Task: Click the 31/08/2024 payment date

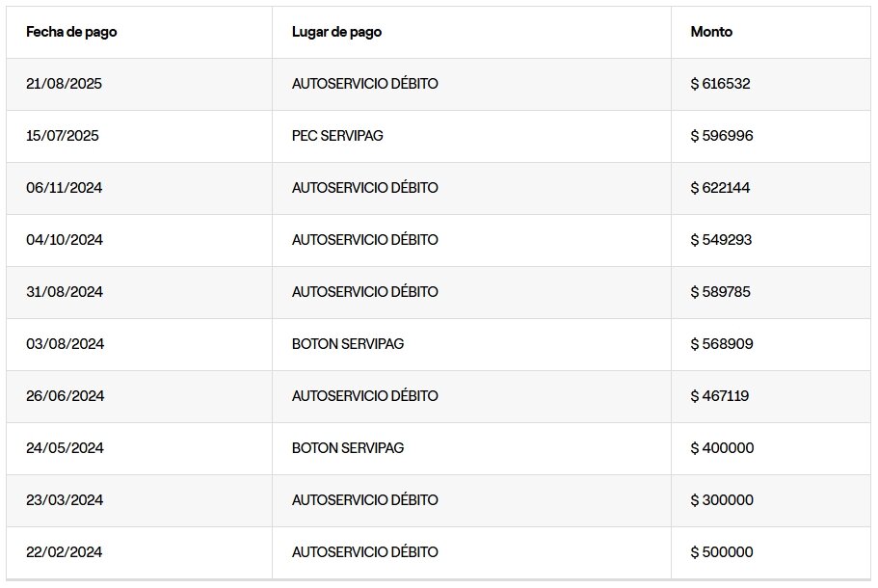Action: pyautogui.click(x=64, y=292)
